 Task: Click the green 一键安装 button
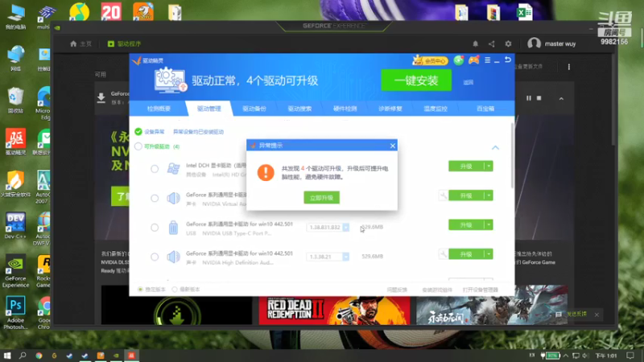416,80
